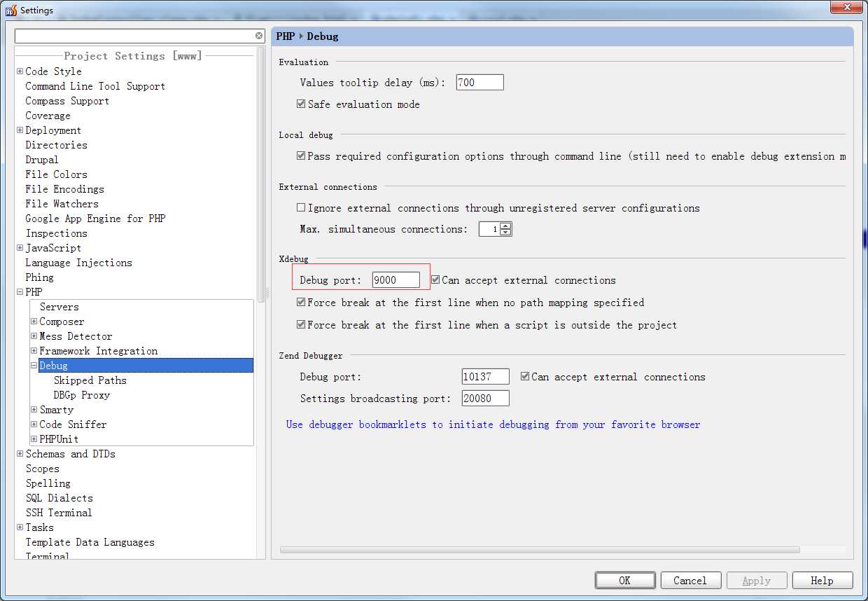Select DBGp Proxy under Debug

point(81,394)
